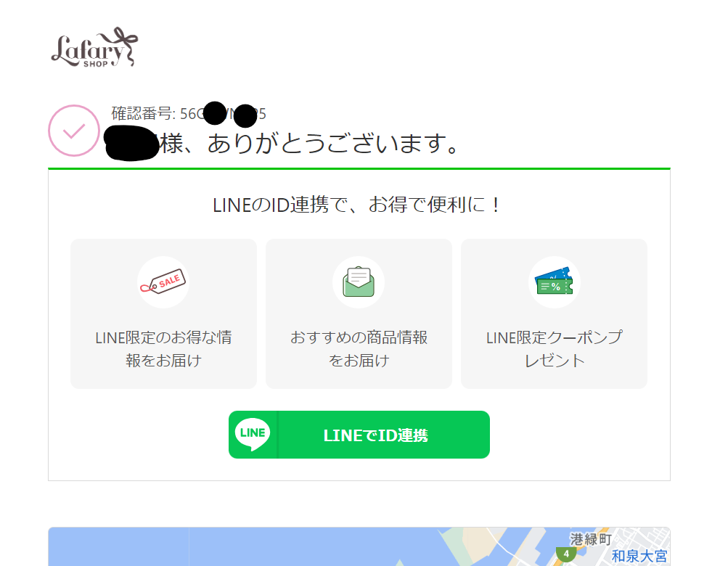Click the 様、ありがとうございます heading
Image resolution: width=728 pixels, height=566 pixels.
[310, 144]
